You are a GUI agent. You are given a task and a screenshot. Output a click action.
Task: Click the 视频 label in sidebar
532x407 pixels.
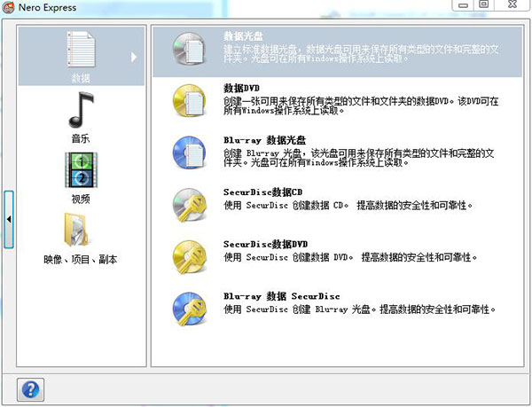point(80,199)
